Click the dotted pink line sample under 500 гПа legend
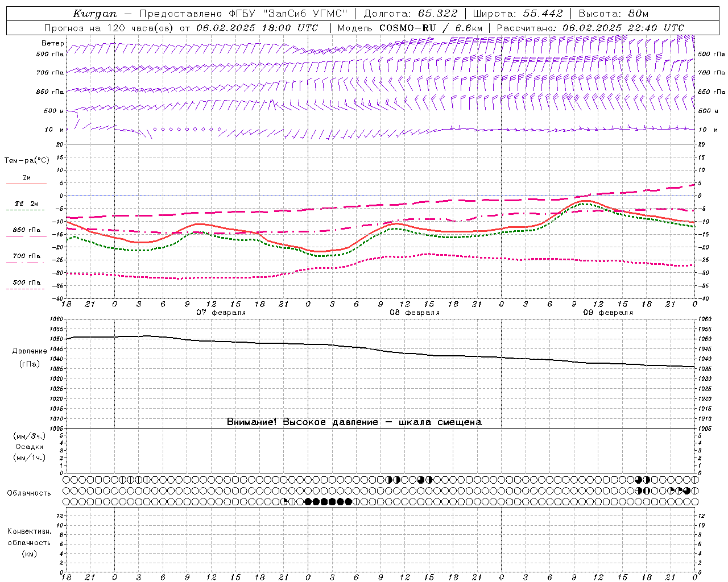This screenshot has width=728, height=582. pos(26,289)
